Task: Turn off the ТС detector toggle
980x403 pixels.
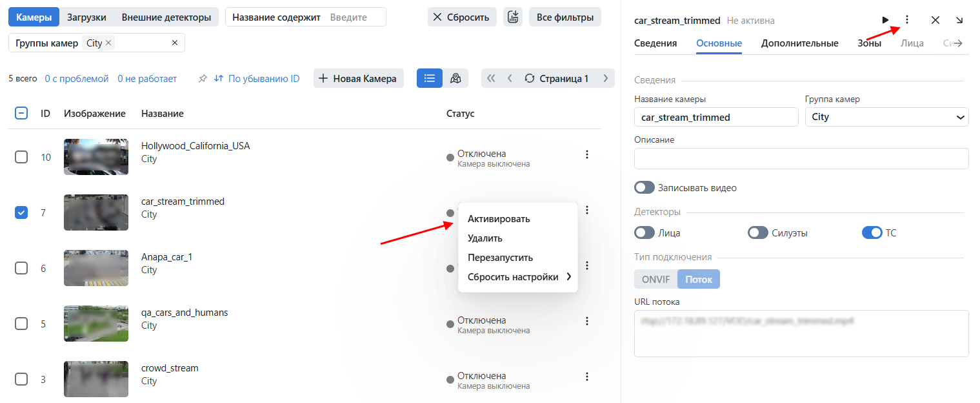Action: click(872, 233)
